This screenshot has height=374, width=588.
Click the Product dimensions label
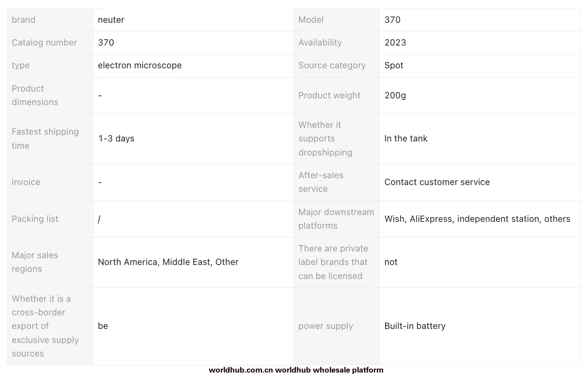click(35, 95)
